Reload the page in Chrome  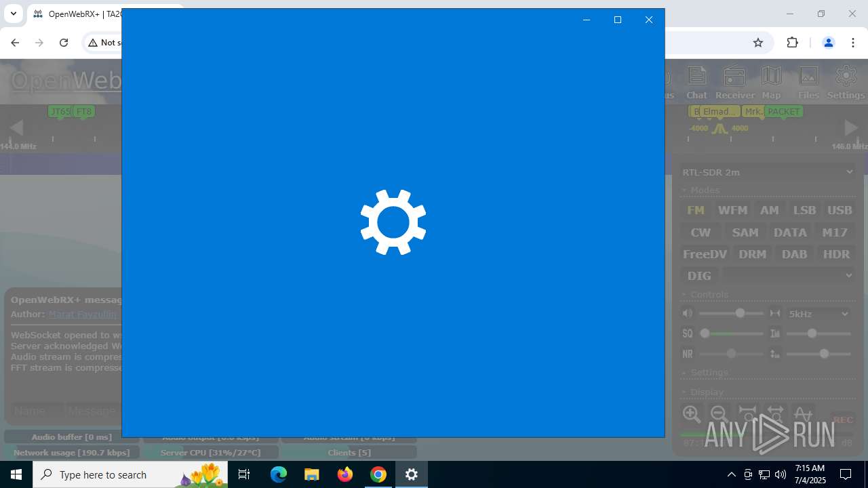coord(64,43)
